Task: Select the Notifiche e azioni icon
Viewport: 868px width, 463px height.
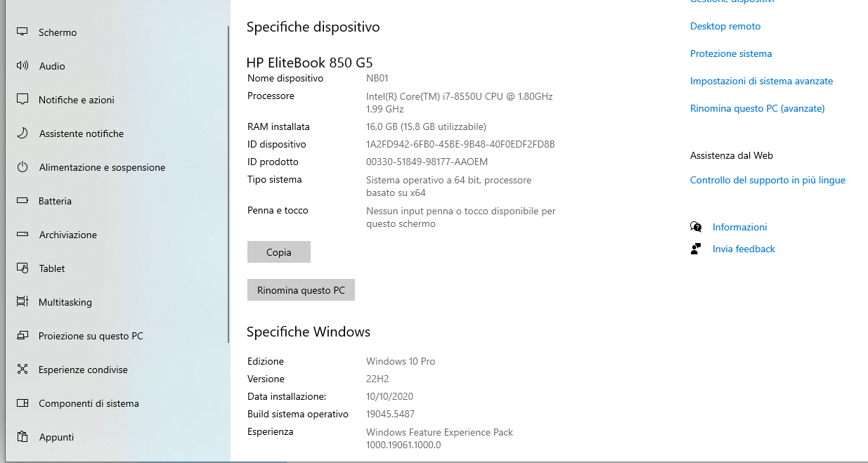Action: (22, 100)
